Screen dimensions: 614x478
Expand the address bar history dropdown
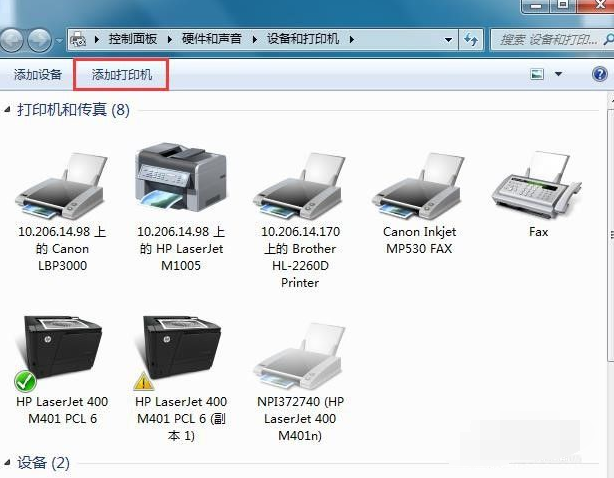click(446, 40)
